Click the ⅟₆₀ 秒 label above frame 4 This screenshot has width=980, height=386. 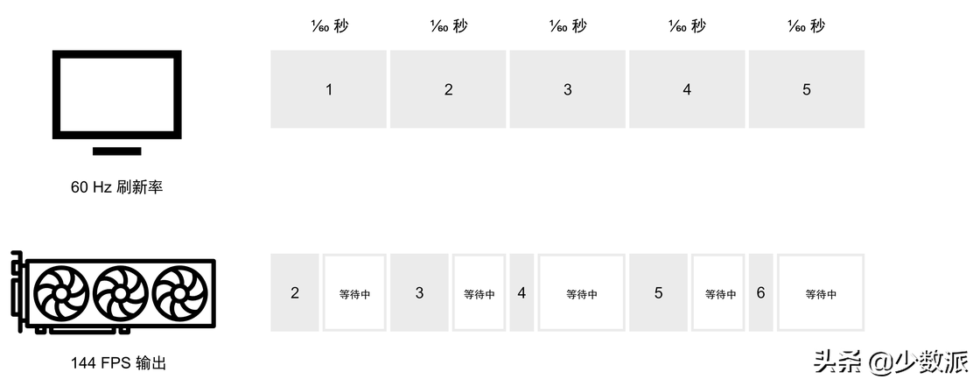[x=687, y=26]
